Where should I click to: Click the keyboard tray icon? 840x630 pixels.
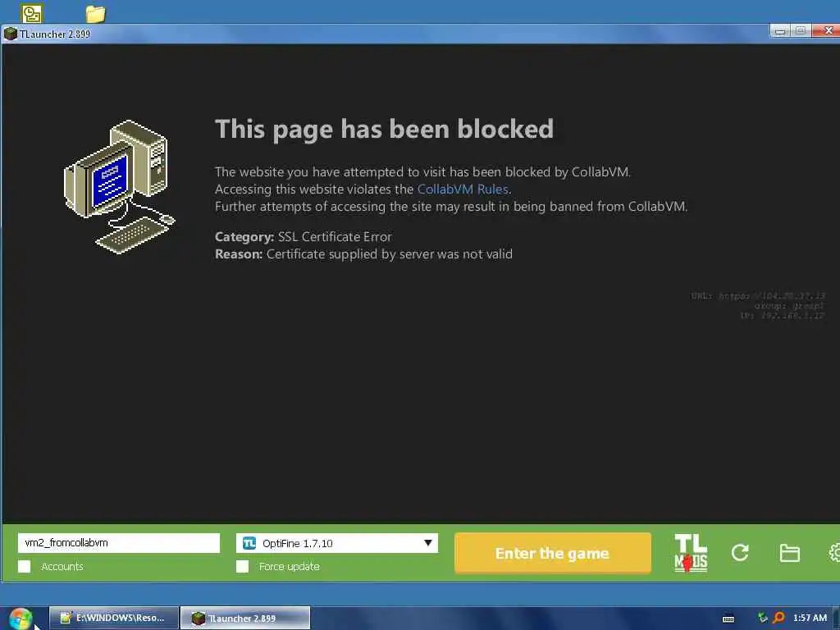728,619
